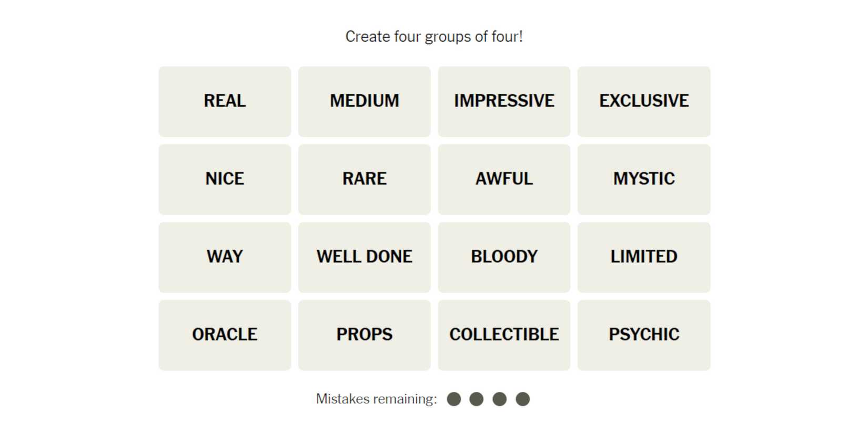Click the 'Mistakes remaining' label
Image resolution: width=868 pixels, height=434 pixels.
pos(376,399)
